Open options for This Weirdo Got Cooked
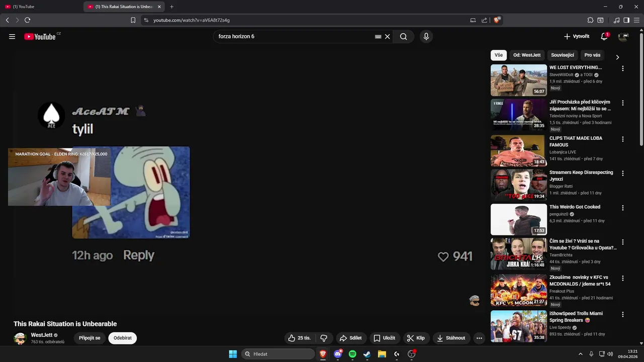This screenshot has height=362, width=644. pyautogui.click(x=622, y=208)
